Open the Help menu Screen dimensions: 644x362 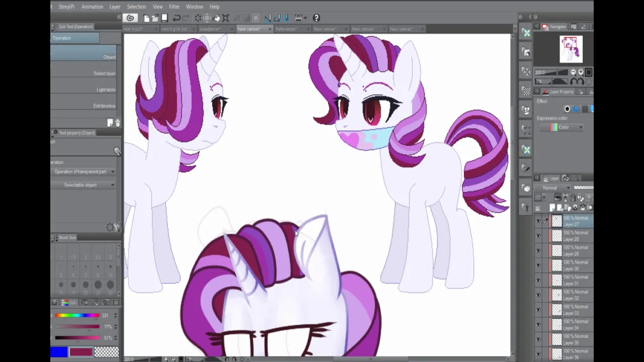214,7
